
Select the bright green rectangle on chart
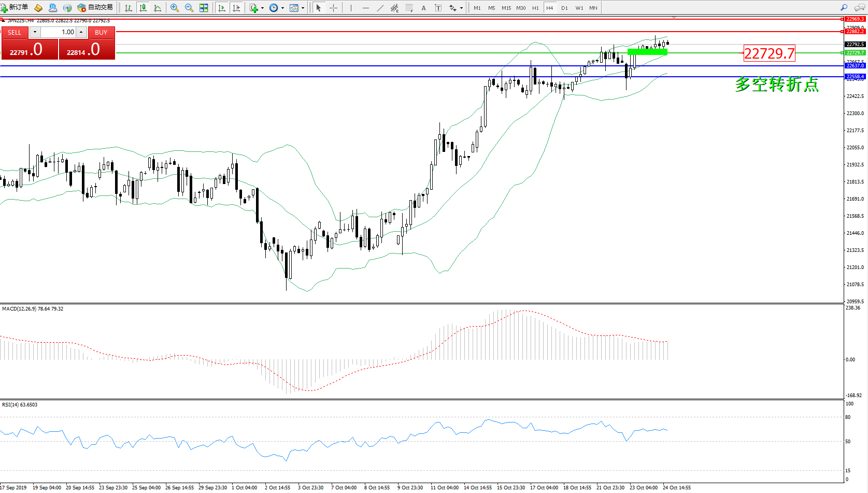tap(647, 52)
